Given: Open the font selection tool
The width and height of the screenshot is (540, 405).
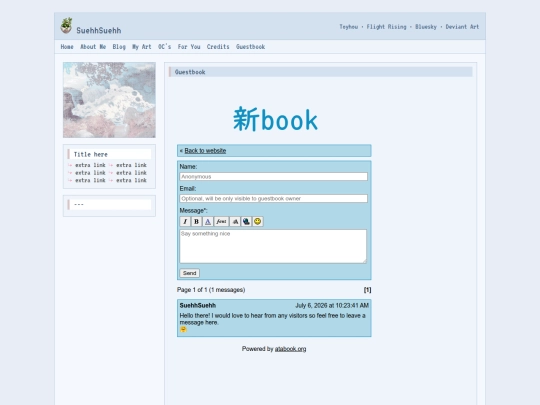Looking at the screenshot, I should [221, 221].
